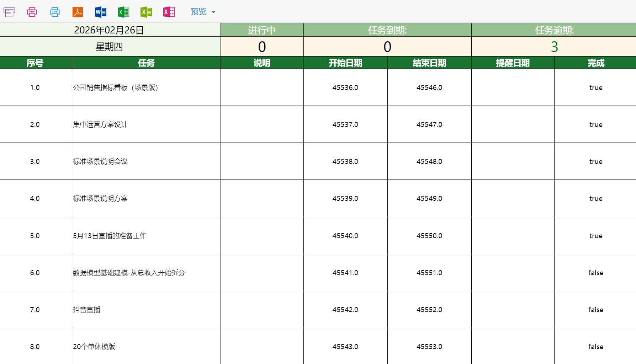Click the purple print icon
The width and height of the screenshot is (636, 364).
(9, 12)
